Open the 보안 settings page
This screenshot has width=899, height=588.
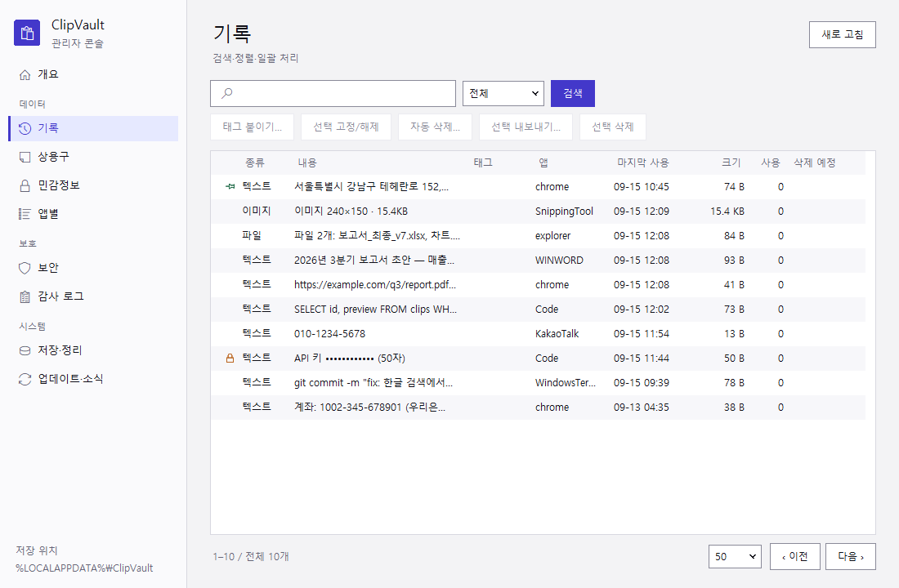(93, 268)
